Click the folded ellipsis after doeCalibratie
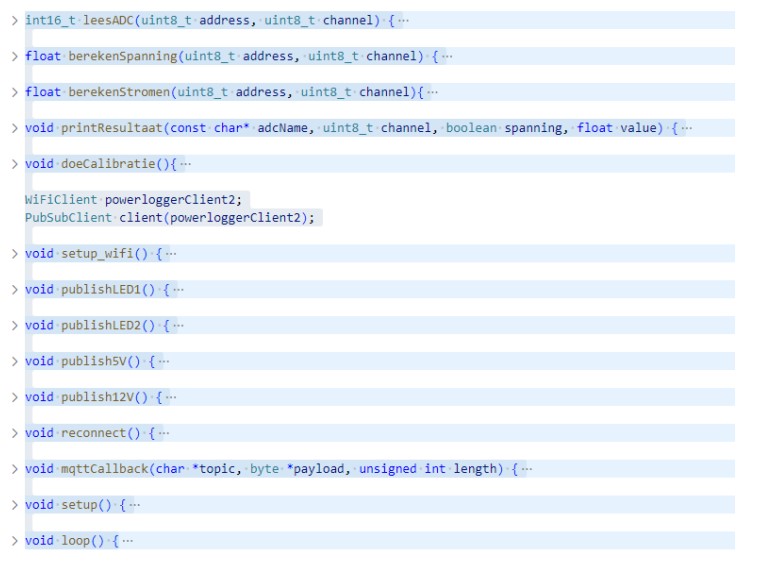The height and width of the screenshot is (563, 758). pos(187,164)
